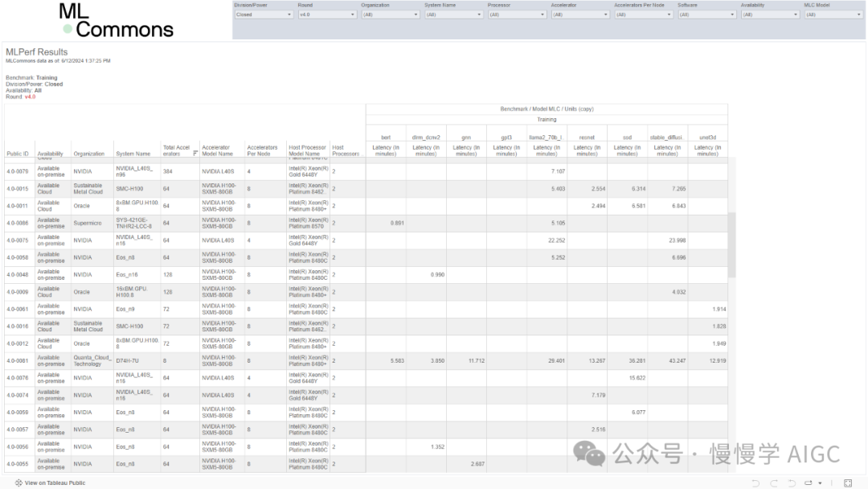Select the Supermicro organization cell
This screenshot has height=489, width=868.
click(x=88, y=223)
